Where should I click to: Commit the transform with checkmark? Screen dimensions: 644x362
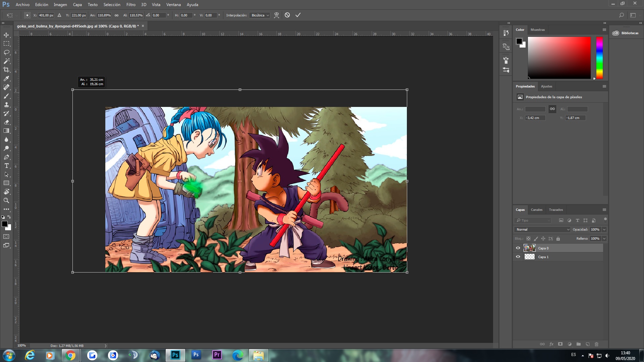(x=298, y=15)
